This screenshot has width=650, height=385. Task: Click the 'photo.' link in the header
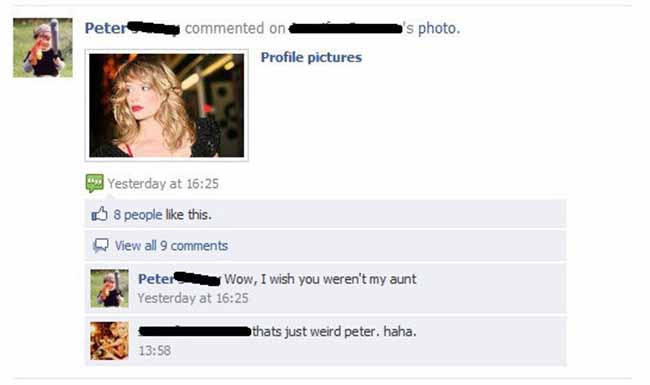pos(439,29)
